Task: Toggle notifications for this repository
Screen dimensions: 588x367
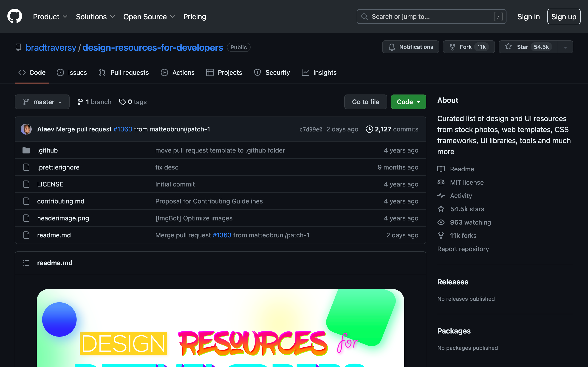Action: 410,47
